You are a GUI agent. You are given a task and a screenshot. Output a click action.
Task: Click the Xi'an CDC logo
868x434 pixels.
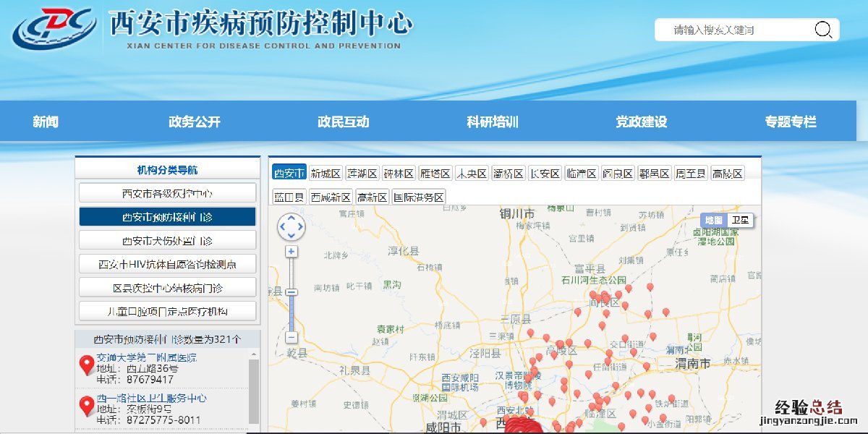[x=54, y=28]
